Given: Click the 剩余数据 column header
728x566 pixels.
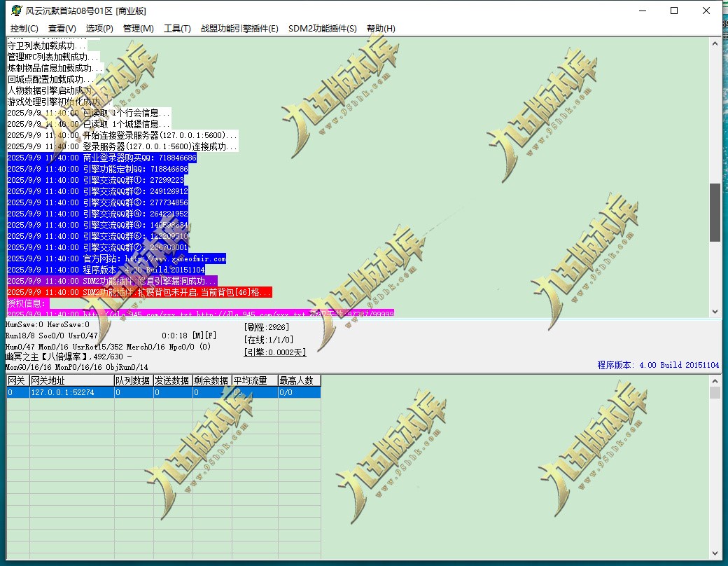Looking at the screenshot, I should (212, 380).
